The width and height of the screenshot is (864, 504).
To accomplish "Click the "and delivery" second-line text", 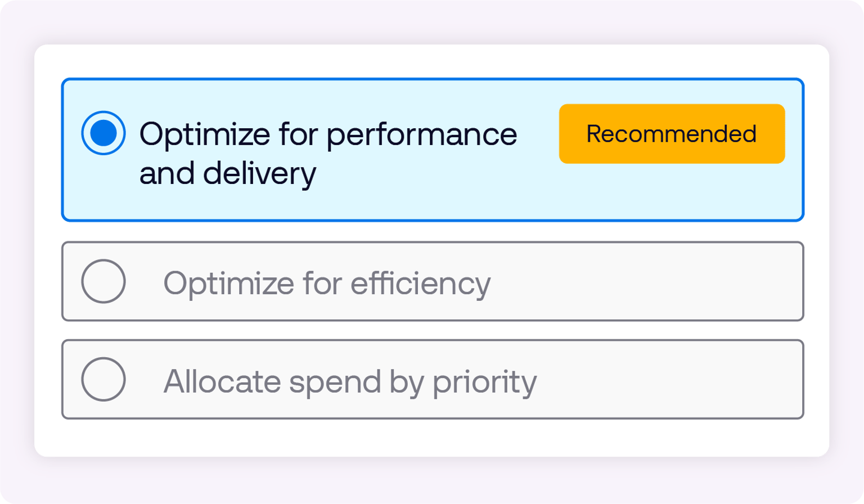I will click(228, 173).
